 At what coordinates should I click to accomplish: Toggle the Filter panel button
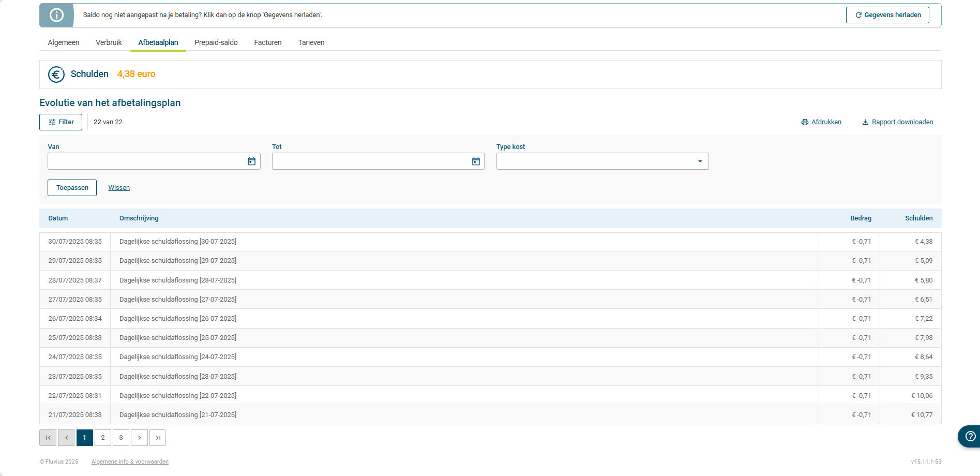(x=61, y=122)
